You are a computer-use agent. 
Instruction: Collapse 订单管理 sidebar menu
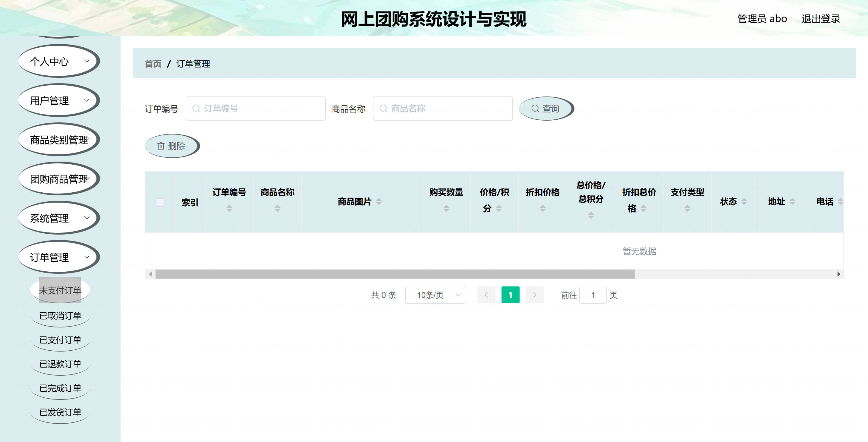point(59,257)
